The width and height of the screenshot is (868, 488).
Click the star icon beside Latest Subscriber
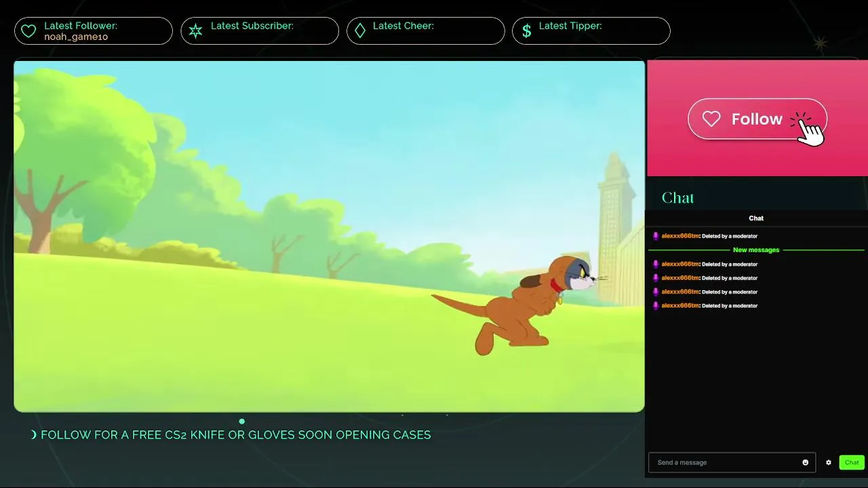coord(195,31)
